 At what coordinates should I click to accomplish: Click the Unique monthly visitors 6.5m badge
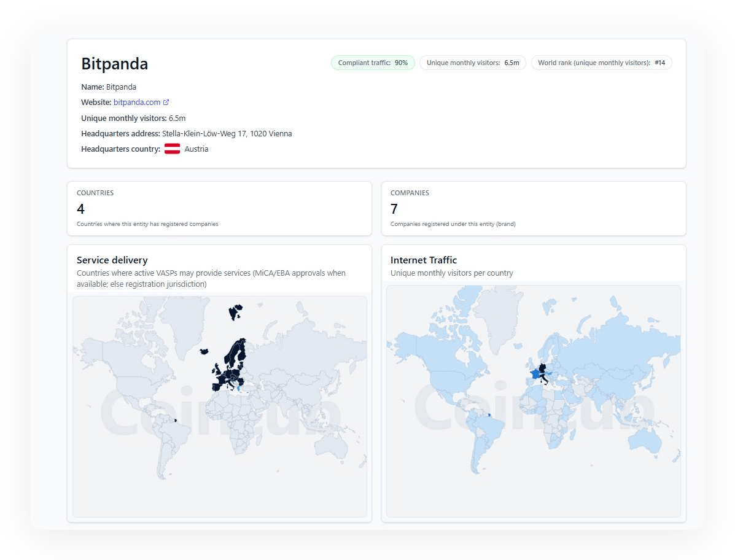point(473,63)
